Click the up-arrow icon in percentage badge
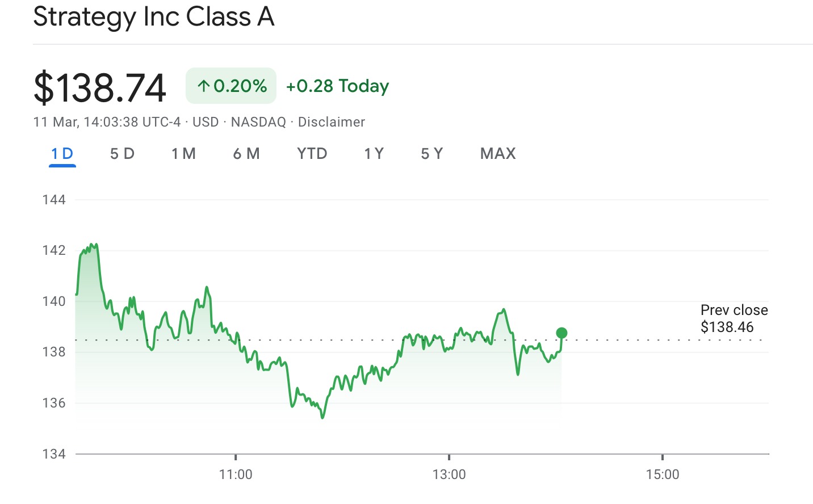The image size is (813, 504). 204,86
